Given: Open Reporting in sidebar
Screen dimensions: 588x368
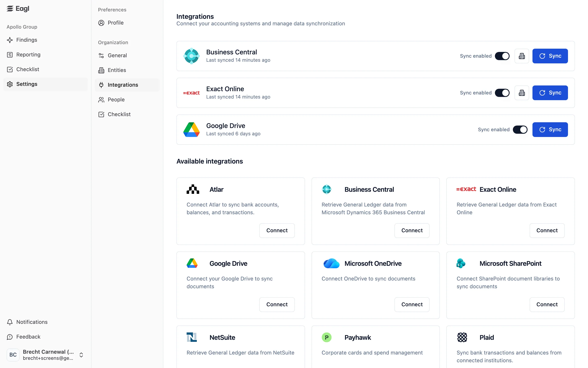Looking at the screenshot, I should (46, 55).
